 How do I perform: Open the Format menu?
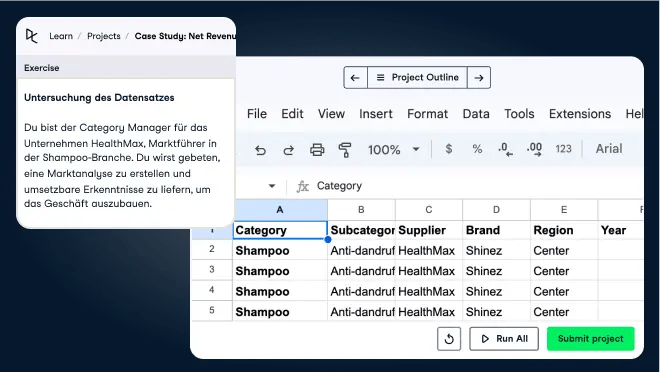pyautogui.click(x=427, y=114)
